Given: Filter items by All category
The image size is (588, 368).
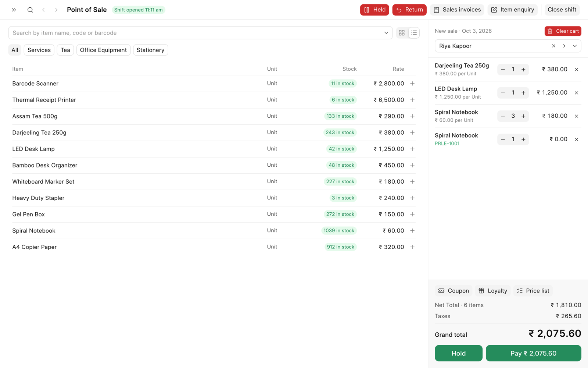Looking at the screenshot, I should point(15,50).
